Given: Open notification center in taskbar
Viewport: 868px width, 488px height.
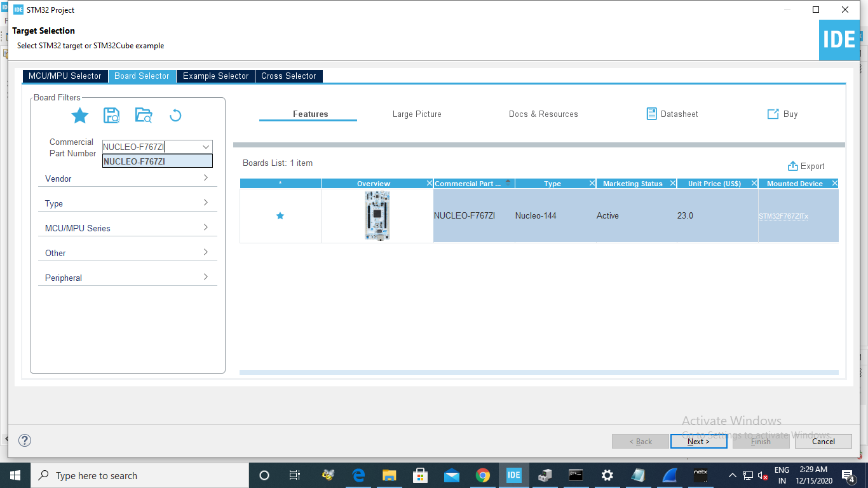Looking at the screenshot, I should coord(848,475).
